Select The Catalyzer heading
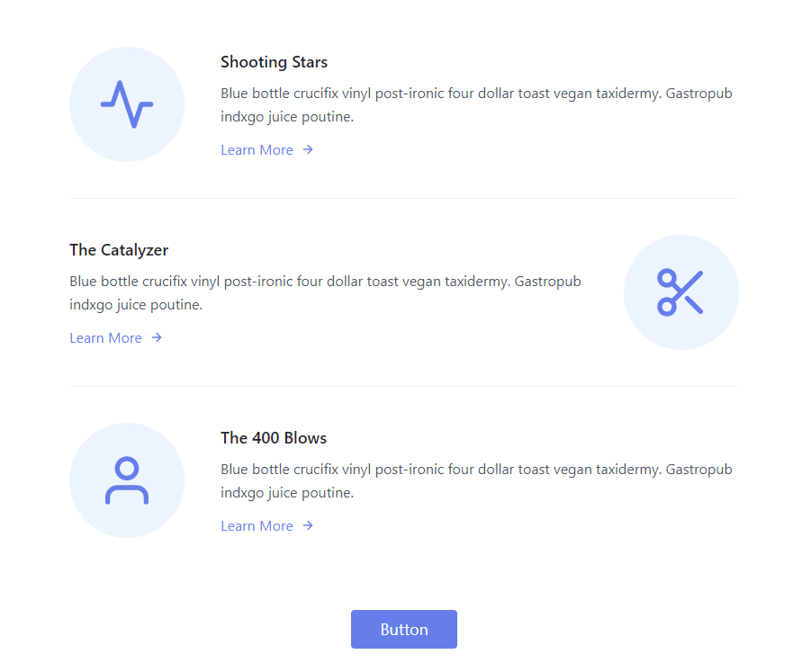This screenshot has width=811, height=672. (119, 250)
